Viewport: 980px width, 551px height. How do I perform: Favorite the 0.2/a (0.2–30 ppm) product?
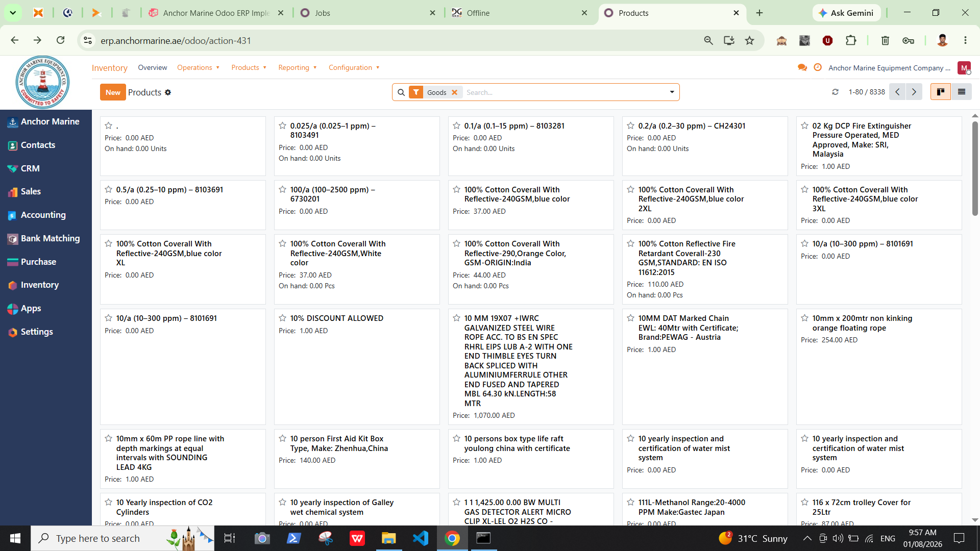630,126
